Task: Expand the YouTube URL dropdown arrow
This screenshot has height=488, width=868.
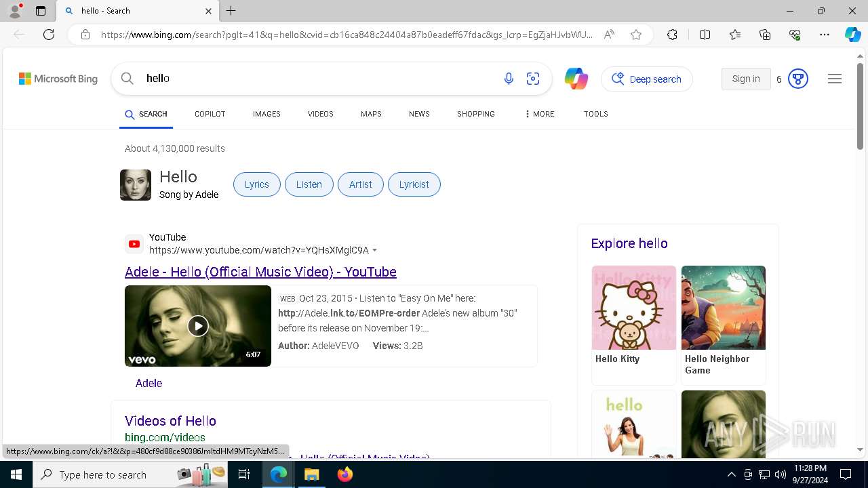Action: click(375, 251)
